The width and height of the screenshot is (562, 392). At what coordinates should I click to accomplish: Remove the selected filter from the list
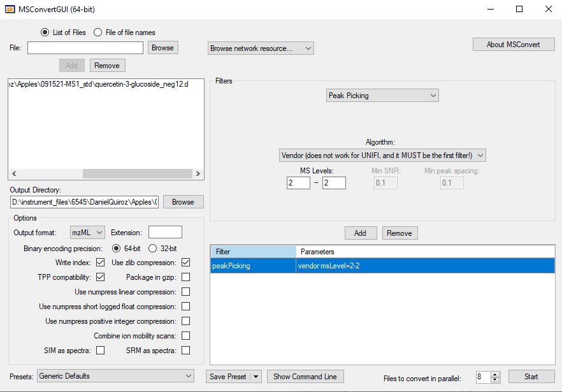tap(400, 233)
